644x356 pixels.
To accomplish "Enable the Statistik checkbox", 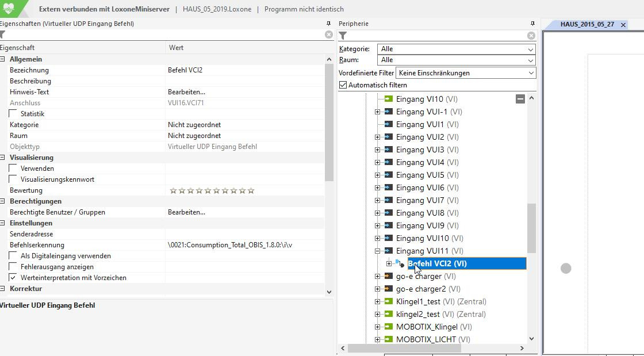I will point(13,114).
